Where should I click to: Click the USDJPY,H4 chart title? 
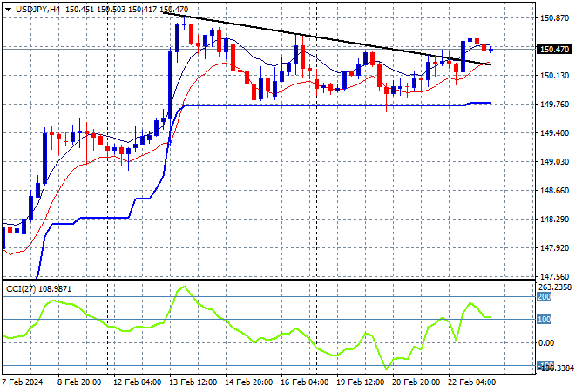click(37, 10)
